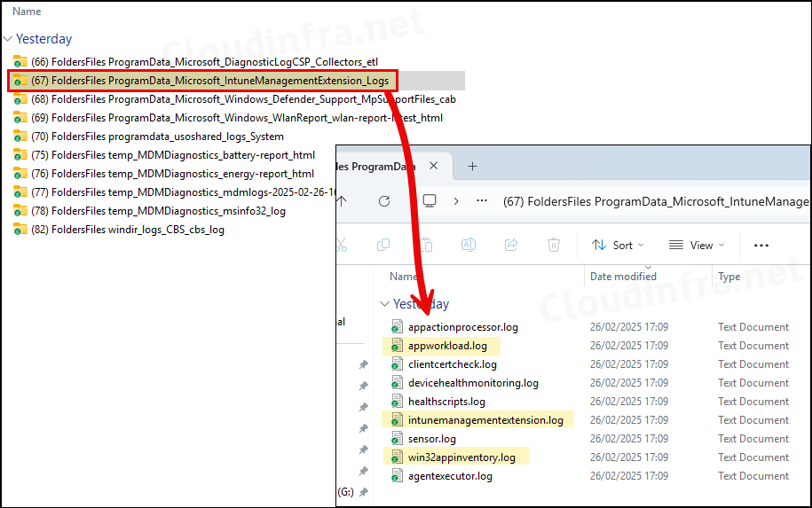Click the Cut scissors icon
The image size is (812, 508).
click(x=342, y=245)
